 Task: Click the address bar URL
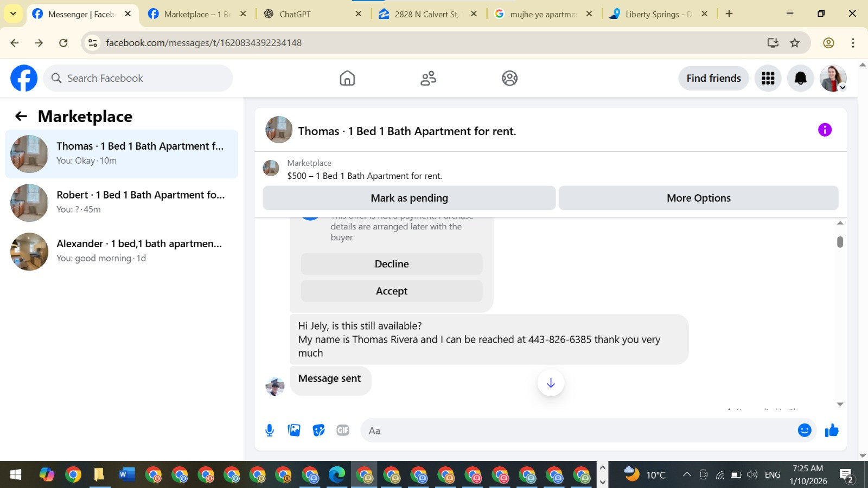pyautogui.click(x=203, y=43)
